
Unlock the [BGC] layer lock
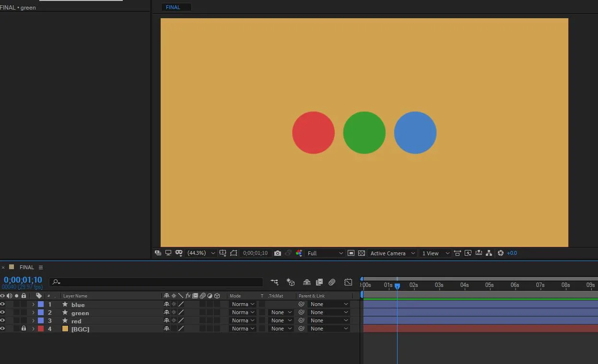tap(23, 329)
